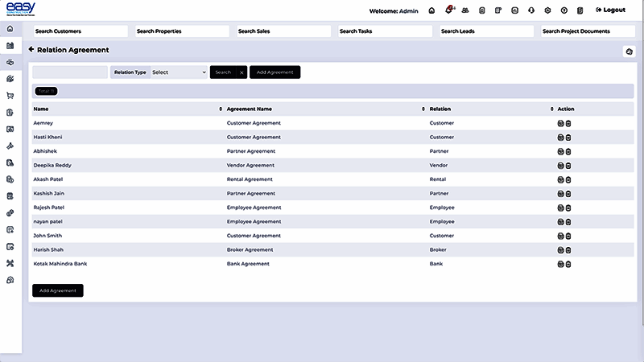
Task: Open the crossed tools icon in sidebar
Action: 10,263
